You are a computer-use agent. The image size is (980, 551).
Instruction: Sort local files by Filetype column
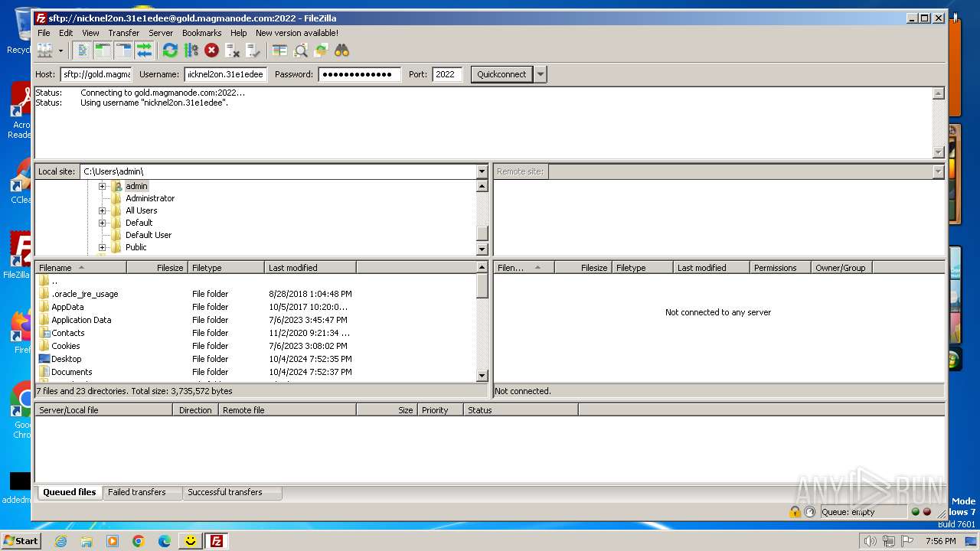click(x=226, y=268)
